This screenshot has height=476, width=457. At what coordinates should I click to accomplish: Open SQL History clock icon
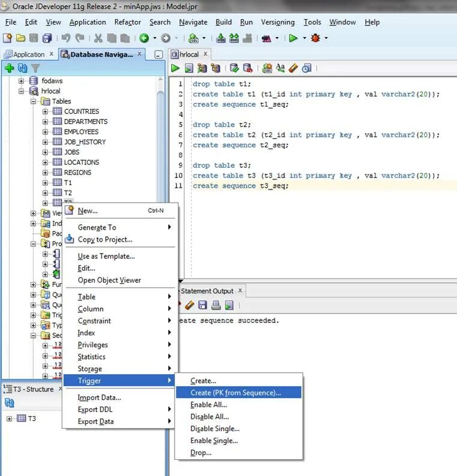[306, 68]
